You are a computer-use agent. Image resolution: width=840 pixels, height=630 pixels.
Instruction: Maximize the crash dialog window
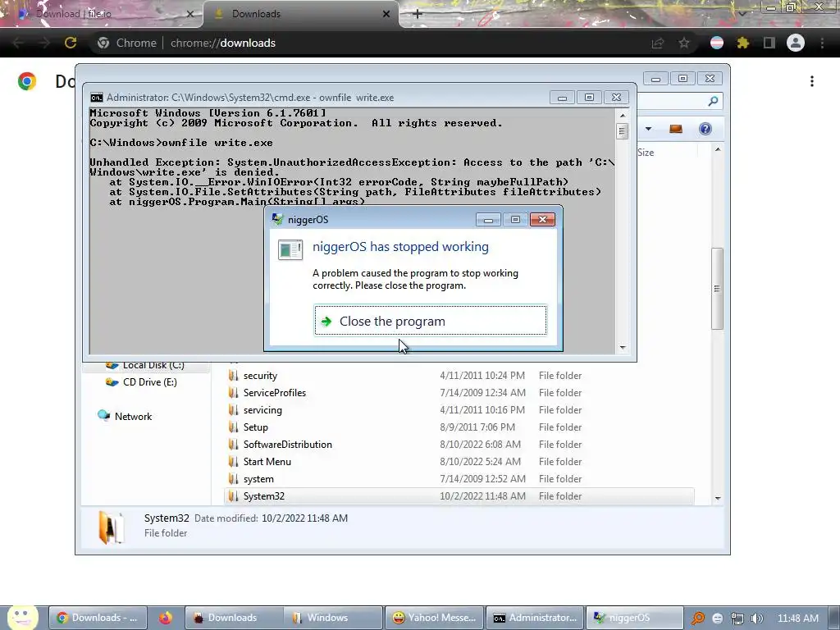[515, 220]
